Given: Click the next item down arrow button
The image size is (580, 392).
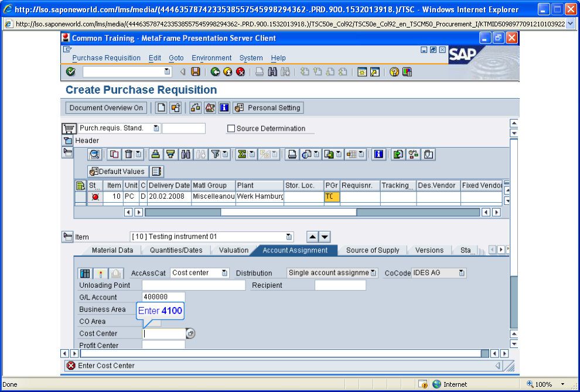Looking at the screenshot, I should point(325,237).
